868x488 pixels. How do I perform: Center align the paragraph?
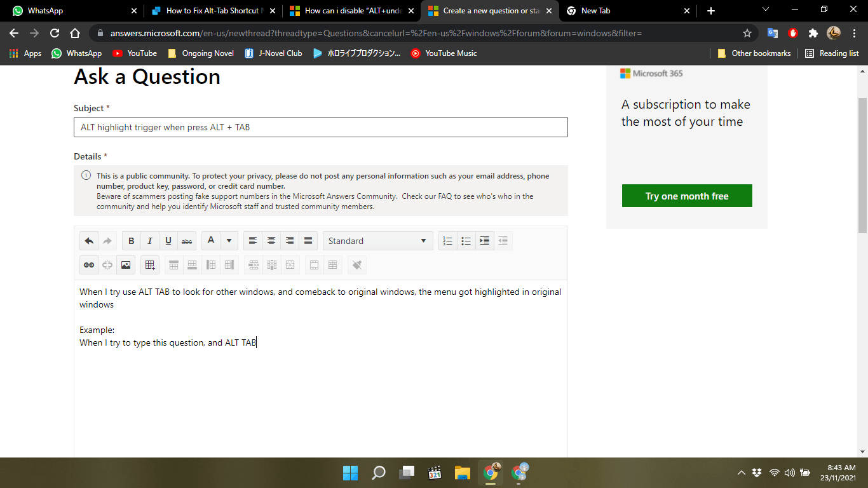(271, 241)
